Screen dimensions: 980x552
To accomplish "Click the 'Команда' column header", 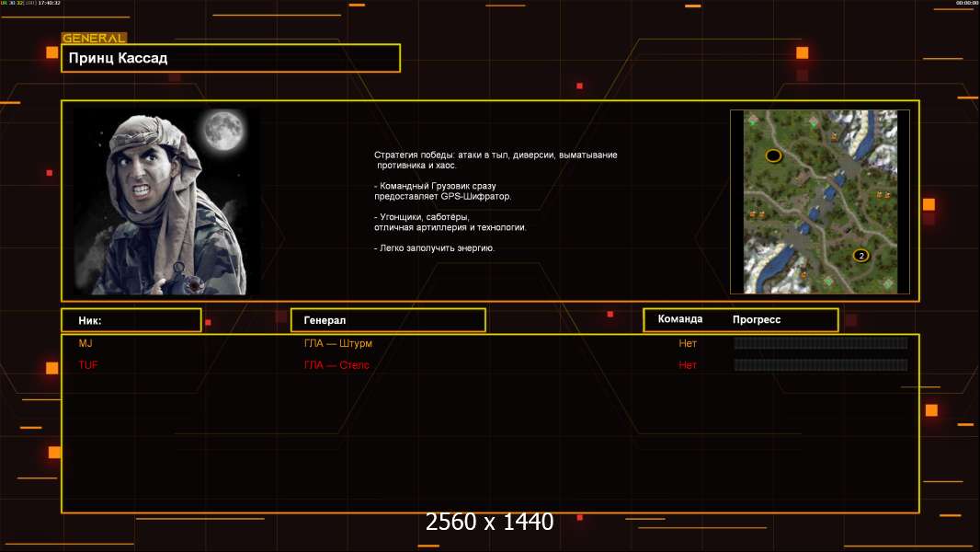I will point(680,319).
